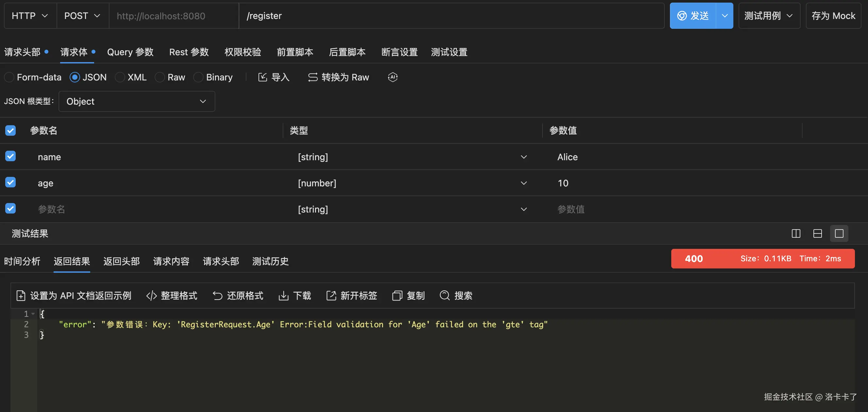Click the 导入 import icon
Screen dimensions: 868x412
262,77
